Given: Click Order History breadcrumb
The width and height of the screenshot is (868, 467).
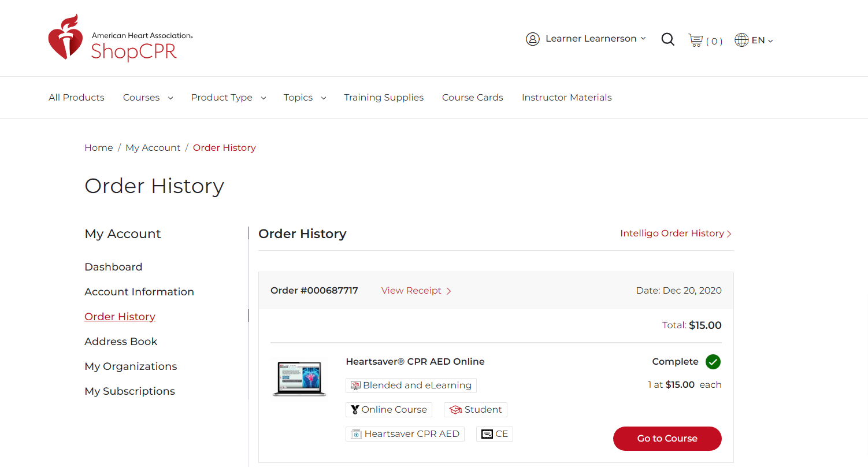Looking at the screenshot, I should pos(224,148).
